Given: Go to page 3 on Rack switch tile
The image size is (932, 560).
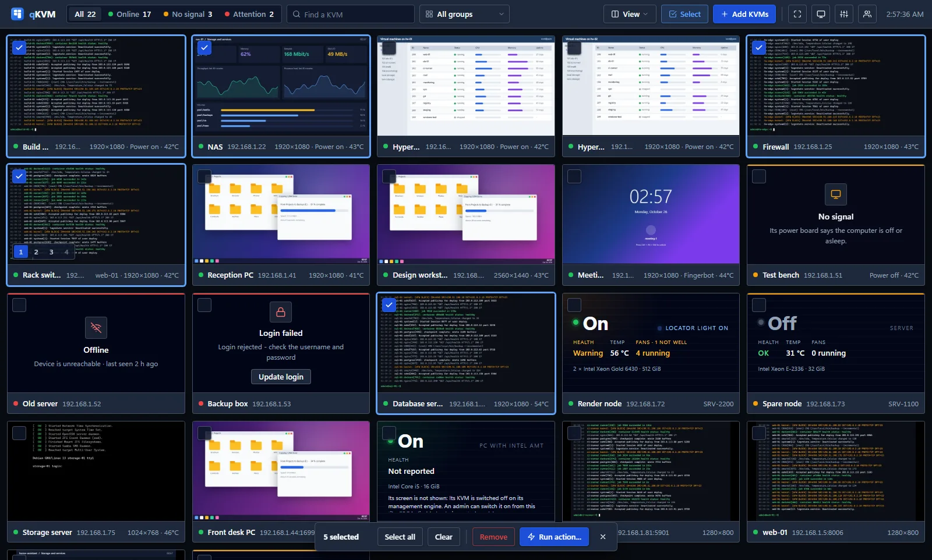Looking at the screenshot, I should coord(51,252).
